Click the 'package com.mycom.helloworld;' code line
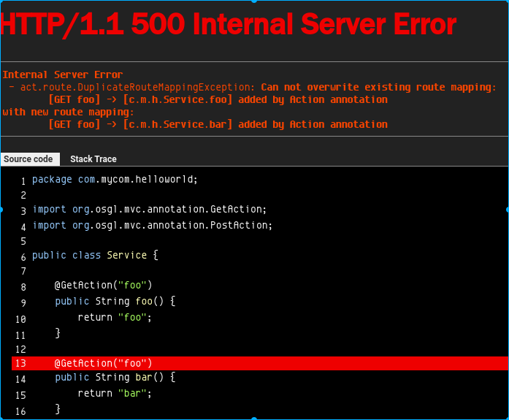The width and height of the screenshot is (509, 420). coord(115,180)
